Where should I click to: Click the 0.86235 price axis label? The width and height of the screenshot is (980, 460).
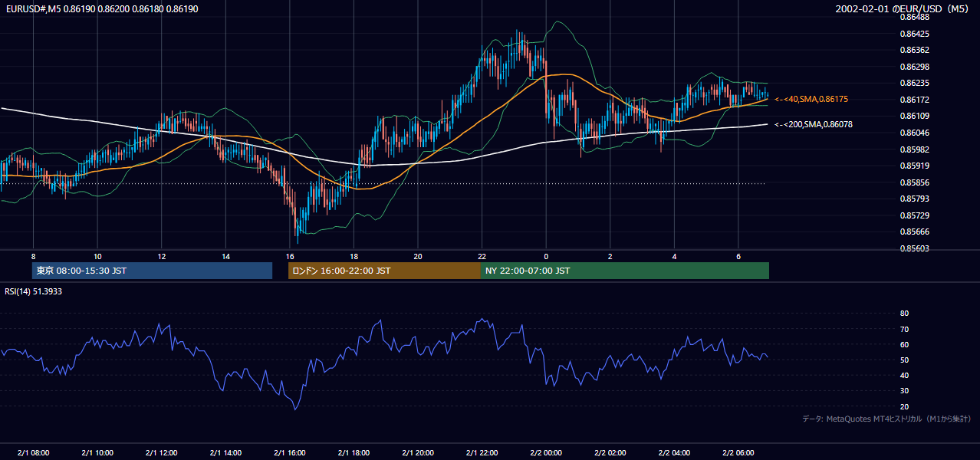(914, 83)
